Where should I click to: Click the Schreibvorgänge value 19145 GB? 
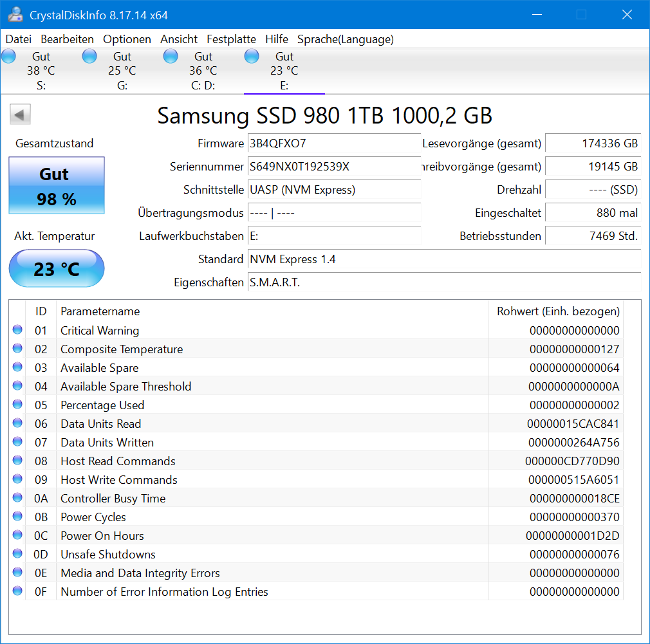593,167
